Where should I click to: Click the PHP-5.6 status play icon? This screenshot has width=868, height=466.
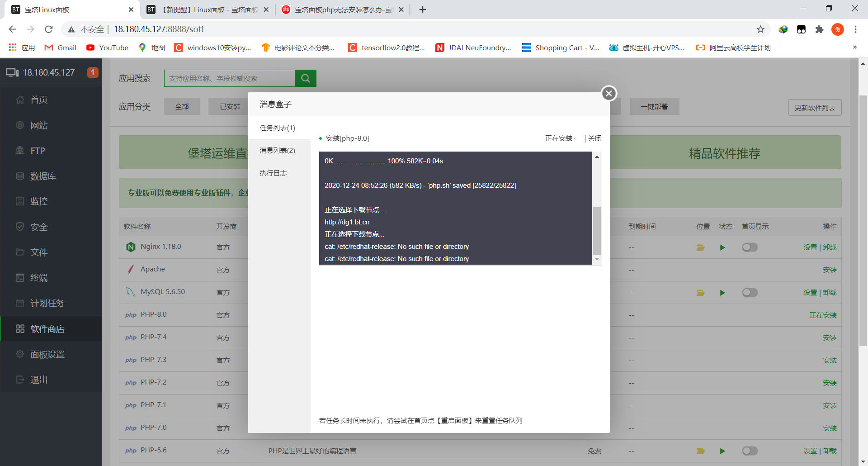(722, 451)
